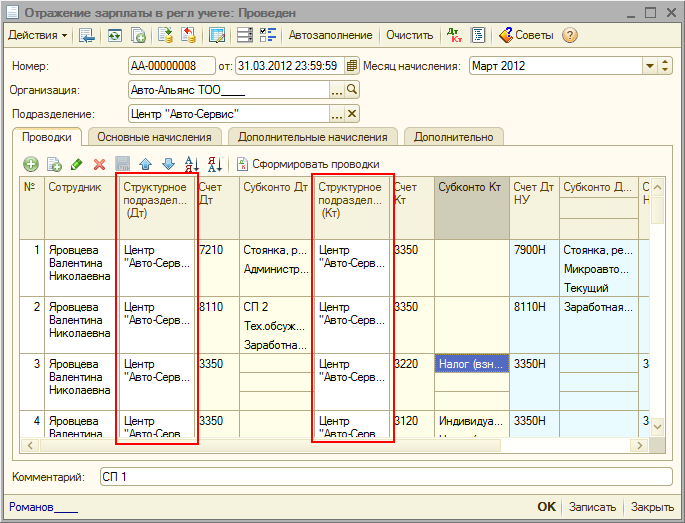The width and height of the screenshot is (685, 523).
Task: Open the Действия dropdown menu
Action: 37,35
